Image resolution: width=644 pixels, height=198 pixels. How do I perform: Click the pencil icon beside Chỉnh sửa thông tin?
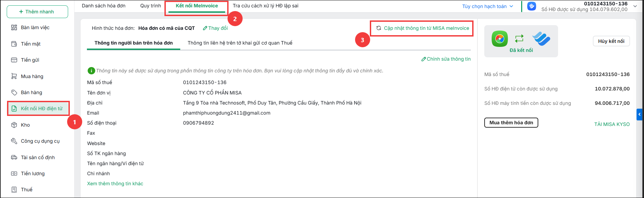[424, 59]
